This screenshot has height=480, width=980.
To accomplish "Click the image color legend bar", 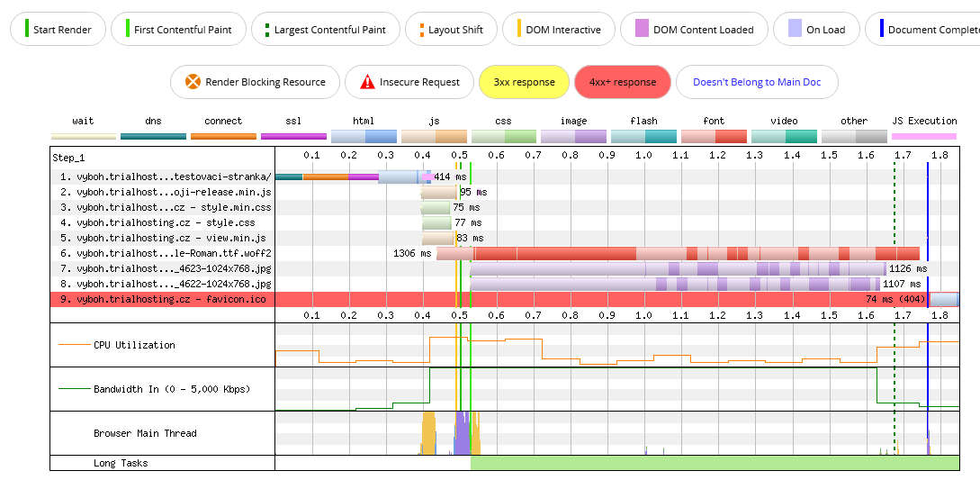I will coord(574,136).
